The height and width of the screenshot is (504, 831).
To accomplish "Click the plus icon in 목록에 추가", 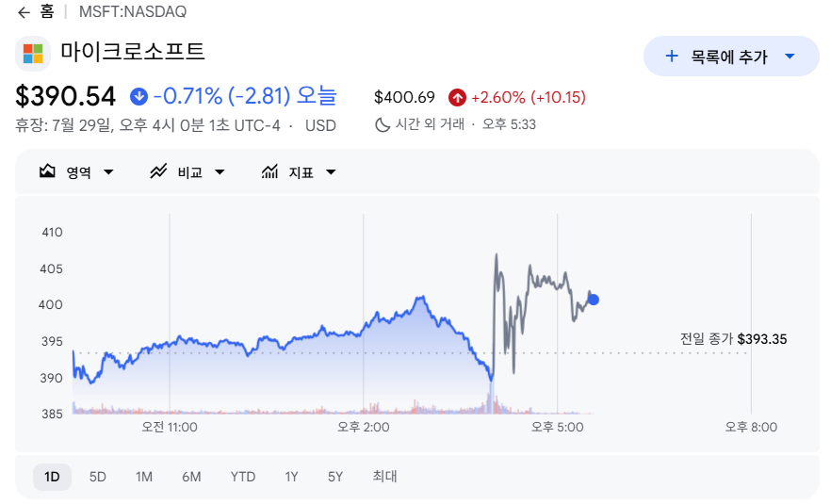I will pyautogui.click(x=672, y=56).
